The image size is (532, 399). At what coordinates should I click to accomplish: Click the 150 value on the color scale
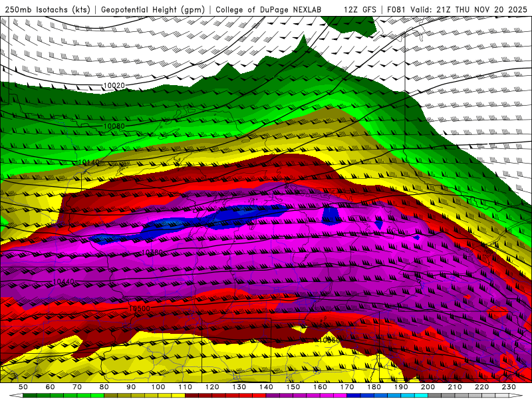coord(293,387)
